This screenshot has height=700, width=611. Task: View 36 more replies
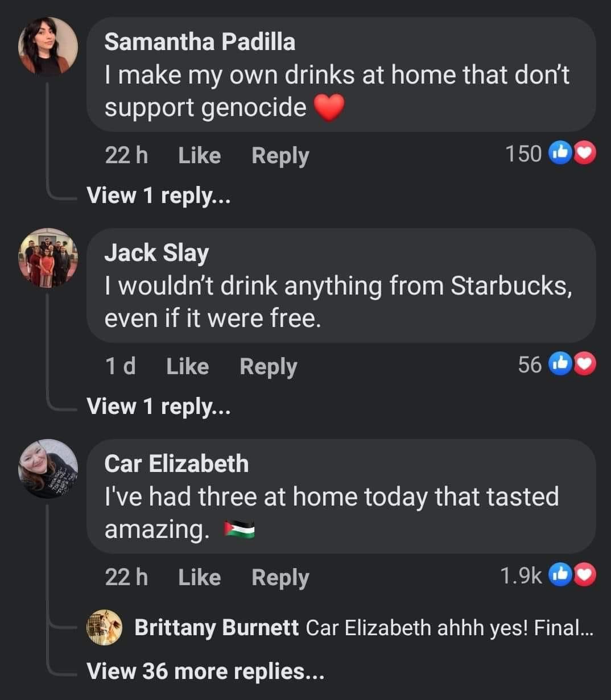(x=205, y=671)
